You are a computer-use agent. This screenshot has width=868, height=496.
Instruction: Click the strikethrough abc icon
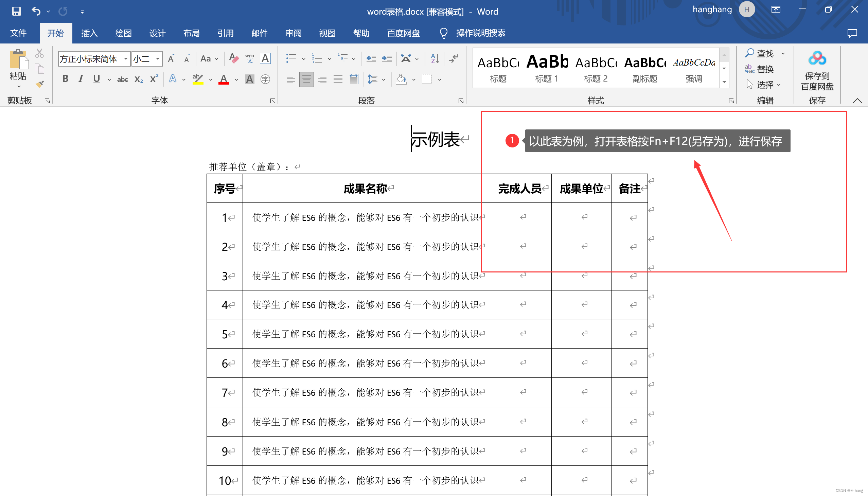(x=122, y=79)
